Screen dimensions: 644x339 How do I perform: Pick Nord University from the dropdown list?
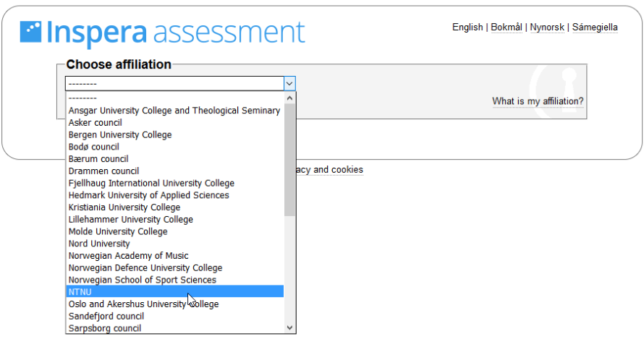(x=175, y=244)
